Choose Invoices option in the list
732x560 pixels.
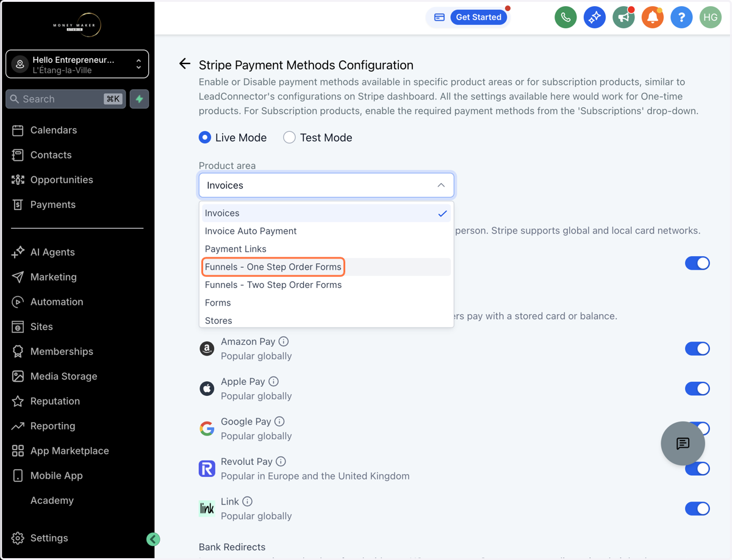(x=326, y=213)
